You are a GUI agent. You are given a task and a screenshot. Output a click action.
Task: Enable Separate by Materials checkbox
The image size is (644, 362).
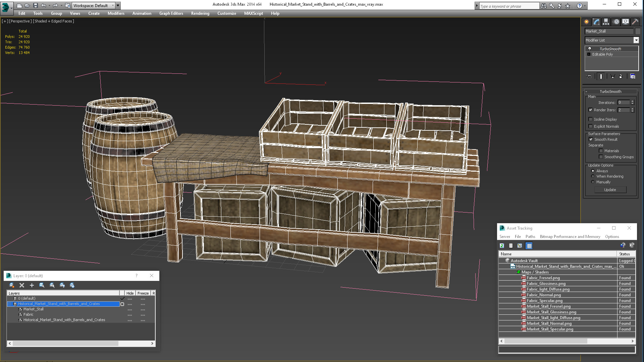click(x=601, y=151)
